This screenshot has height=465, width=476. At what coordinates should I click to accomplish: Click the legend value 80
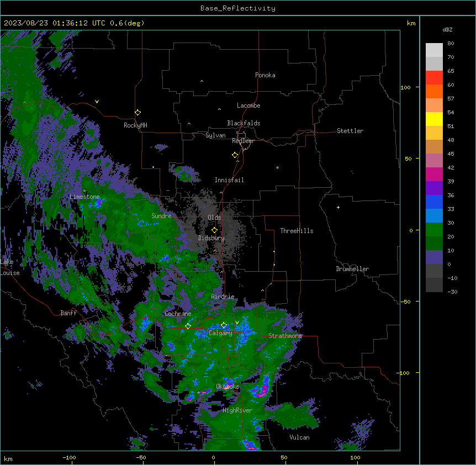click(x=451, y=44)
